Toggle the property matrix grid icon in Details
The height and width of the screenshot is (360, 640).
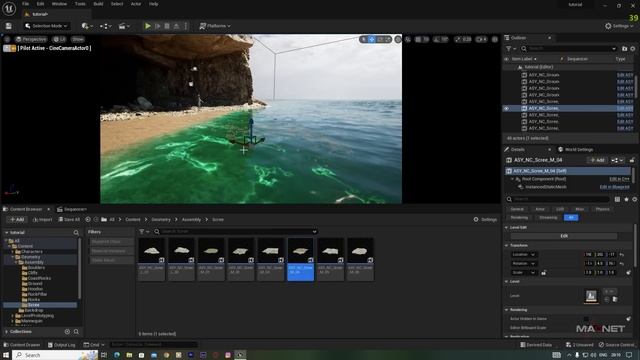point(617,199)
